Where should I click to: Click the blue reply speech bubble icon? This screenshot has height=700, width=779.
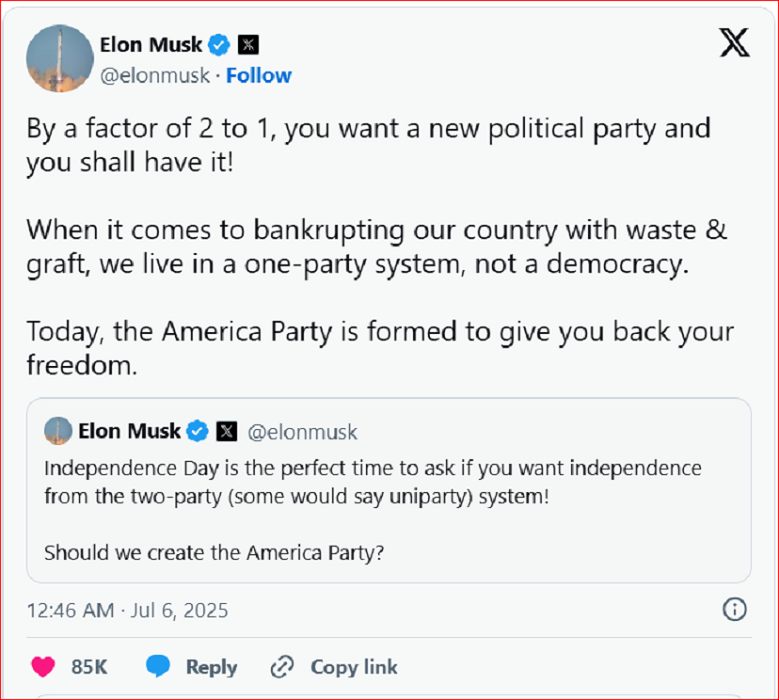pos(158,667)
